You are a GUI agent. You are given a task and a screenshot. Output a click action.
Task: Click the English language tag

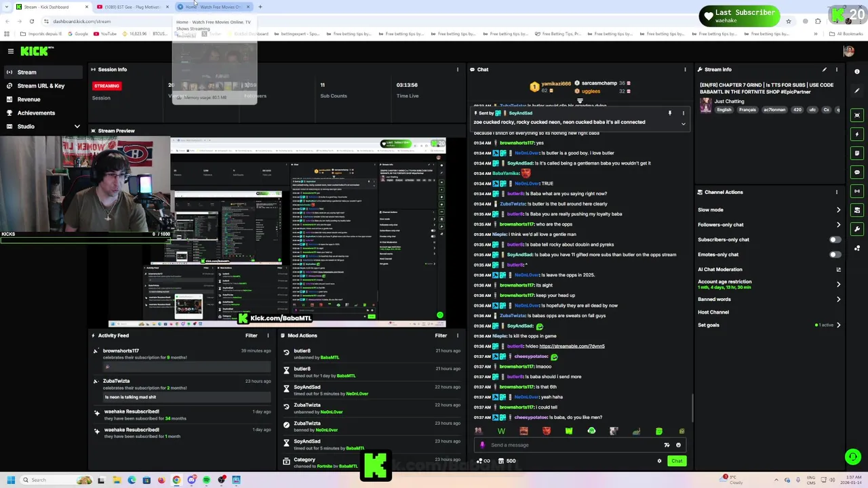point(724,110)
